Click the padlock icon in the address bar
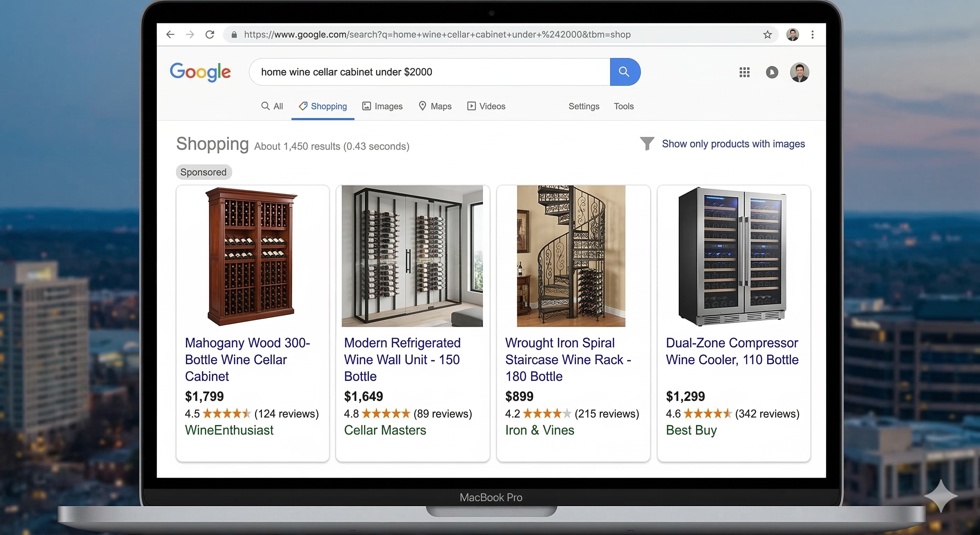This screenshot has width=980, height=535. [234, 34]
